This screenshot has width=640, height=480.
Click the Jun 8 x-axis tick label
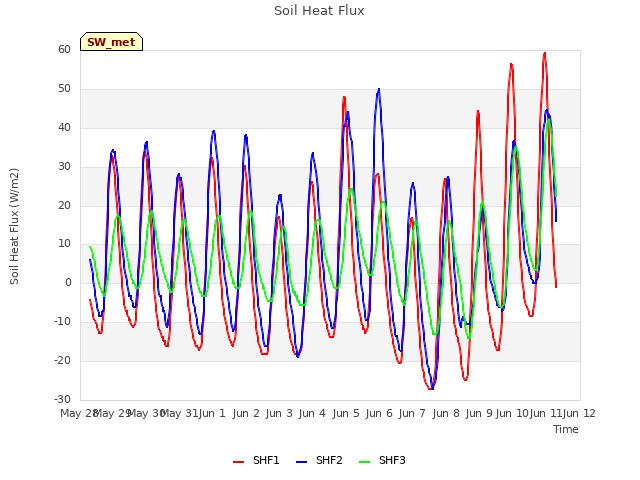point(446,413)
